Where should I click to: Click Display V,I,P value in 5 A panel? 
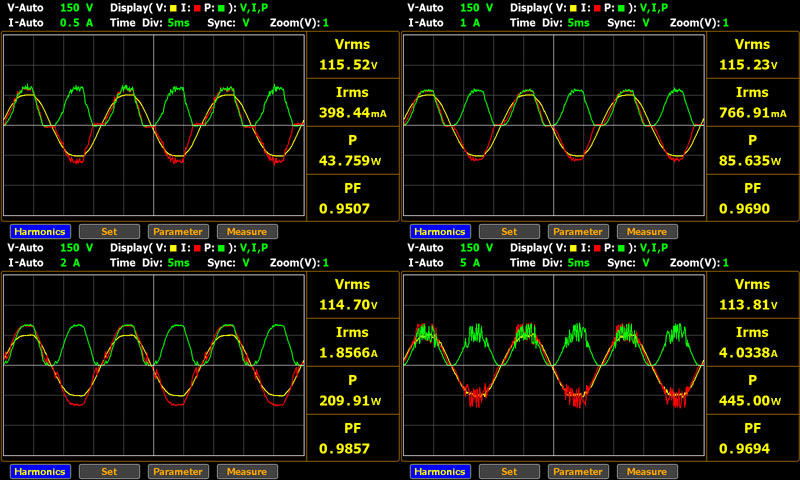pos(654,248)
